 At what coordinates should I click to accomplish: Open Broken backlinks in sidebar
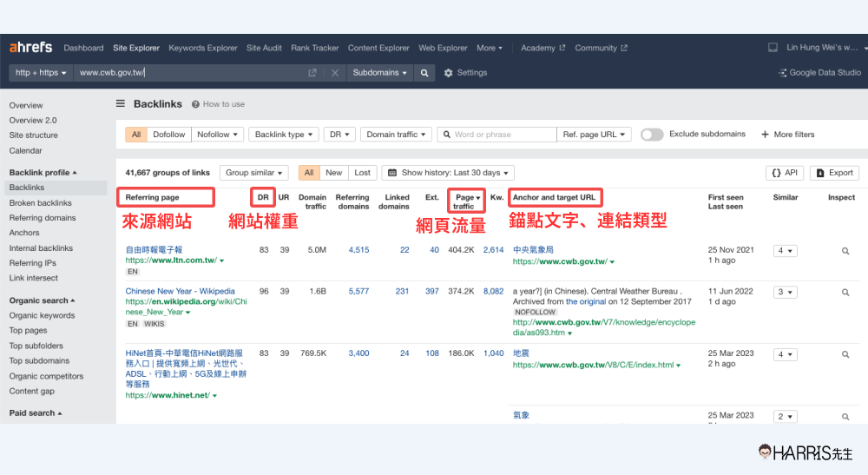pos(41,202)
